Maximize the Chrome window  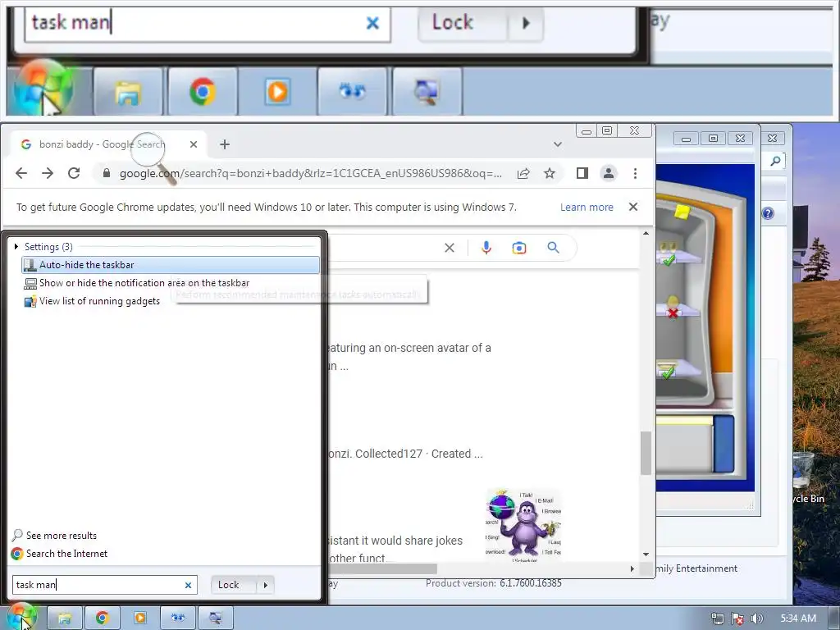[x=607, y=130]
